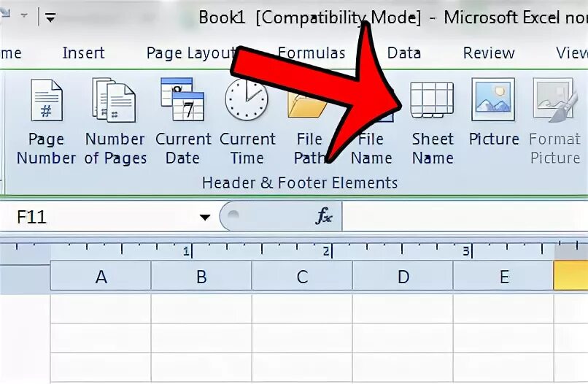Select column D header
Image resolution: width=588 pixels, height=384 pixels.
tap(403, 277)
